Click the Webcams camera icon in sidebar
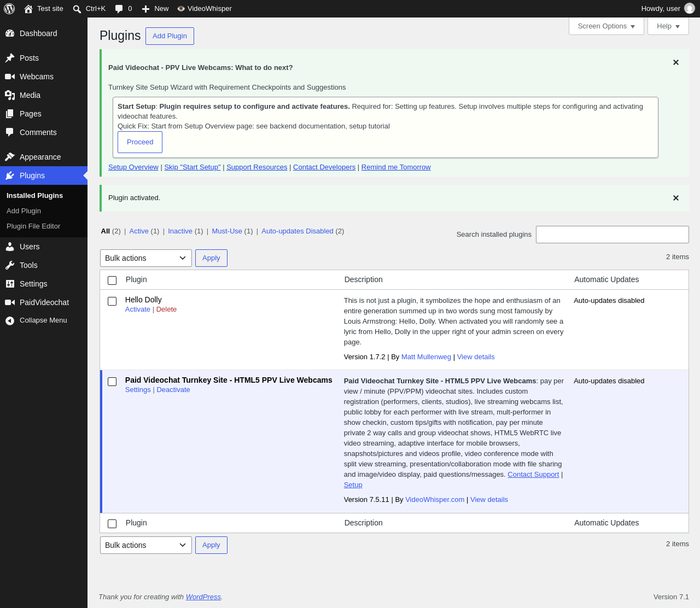Screen dimensions: 700x608 (10, 77)
